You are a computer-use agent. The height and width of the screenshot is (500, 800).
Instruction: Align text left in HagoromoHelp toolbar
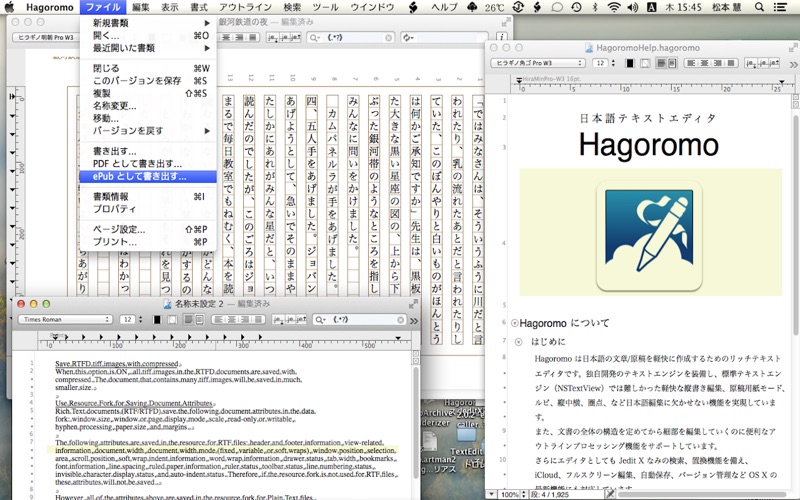(x=691, y=63)
